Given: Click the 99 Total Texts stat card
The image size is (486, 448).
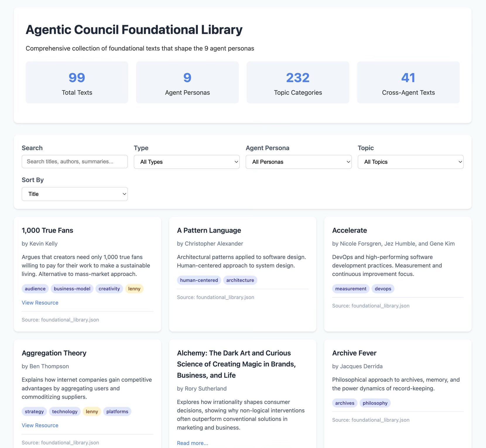Looking at the screenshot, I should point(76,82).
